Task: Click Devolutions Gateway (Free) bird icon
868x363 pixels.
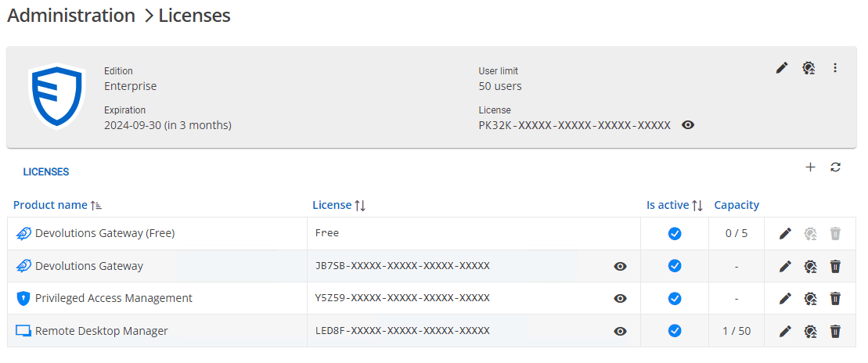Action: click(23, 233)
